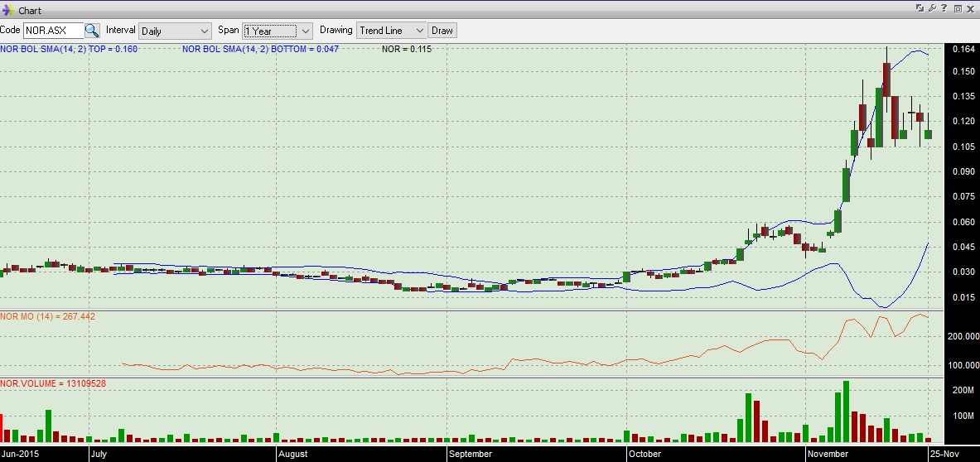Click the diagonal arrows pop-out icon
Image resolution: width=980 pixels, height=462 pixels.
click(920, 8)
